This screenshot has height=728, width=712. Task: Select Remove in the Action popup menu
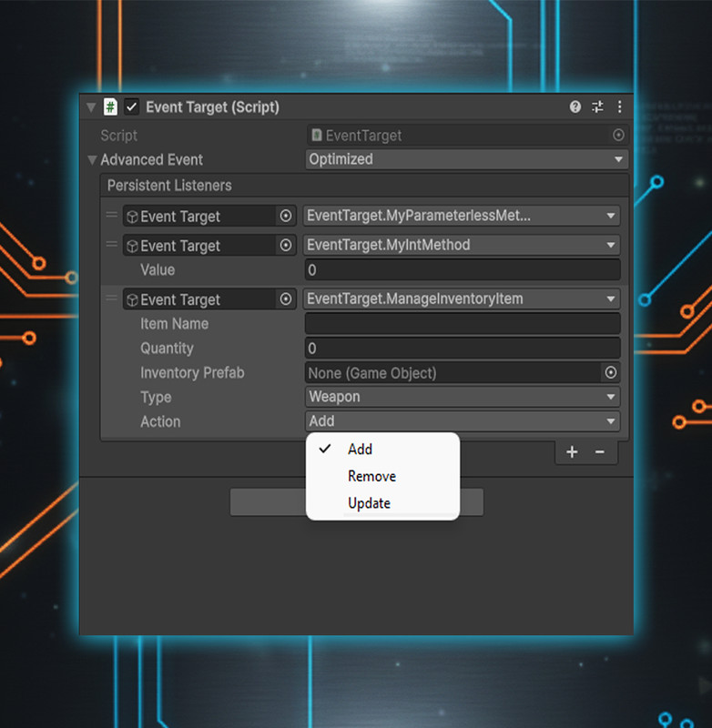pyautogui.click(x=382, y=476)
